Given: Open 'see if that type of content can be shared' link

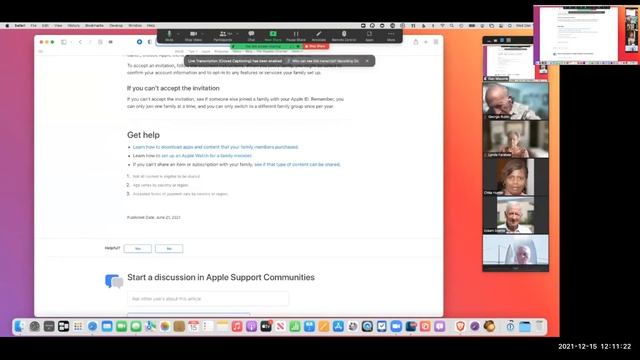Looking at the screenshot, I should [x=297, y=164].
